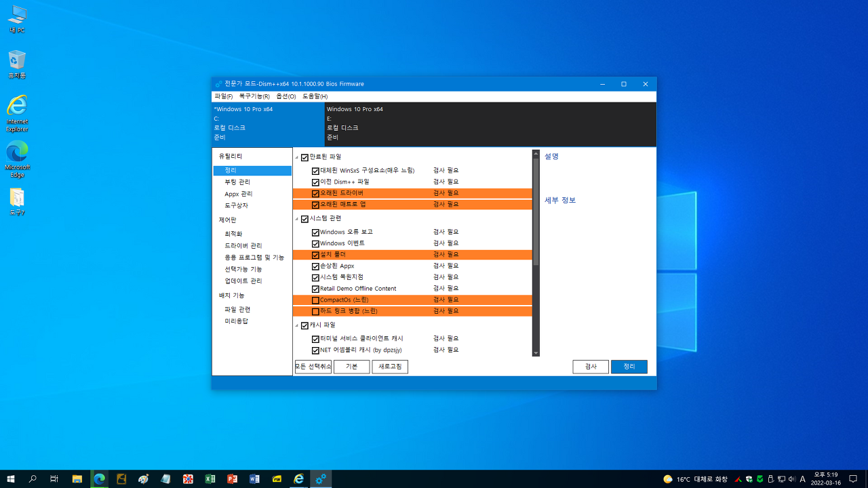This screenshot has width=868, height=488.
Task: Uncheck the 만료된 파일 group checkbox
Action: coord(304,157)
